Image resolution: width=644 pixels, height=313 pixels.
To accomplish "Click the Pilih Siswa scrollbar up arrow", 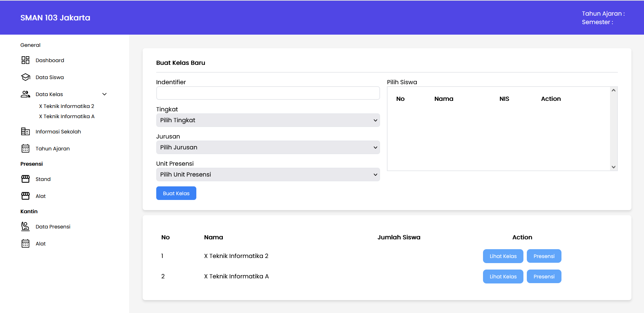I will (x=613, y=90).
